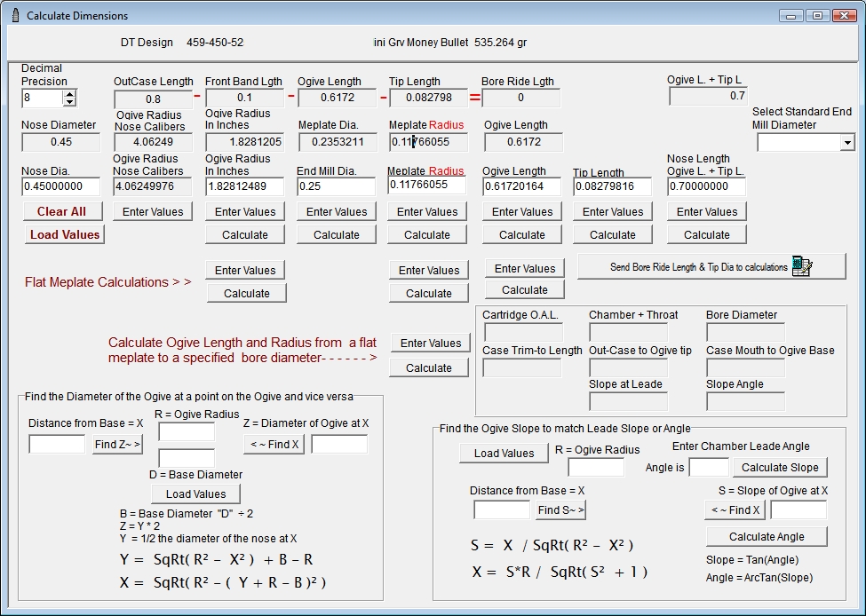Click the S = Slope of Ogive field
The width and height of the screenshot is (866, 616).
pos(798,510)
